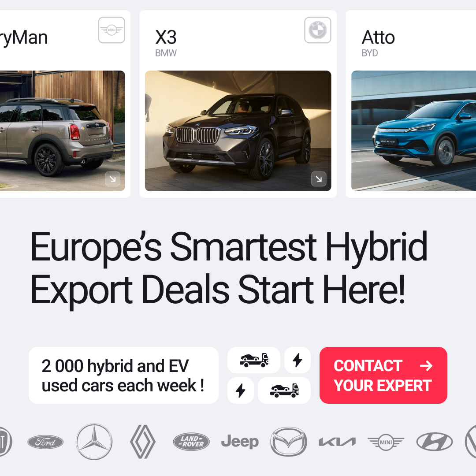
Task: Click the upper lightning bolt icon tile
Action: point(297,360)
